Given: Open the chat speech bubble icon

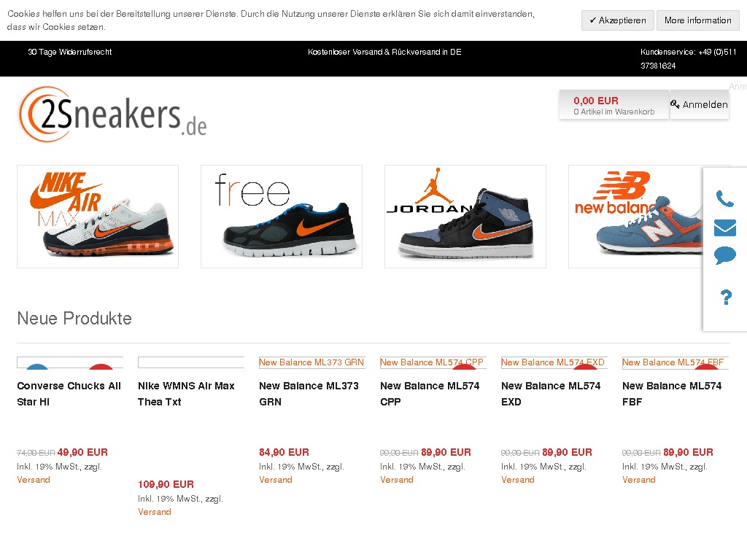Looking at the screenshot, I should point(725,256).
